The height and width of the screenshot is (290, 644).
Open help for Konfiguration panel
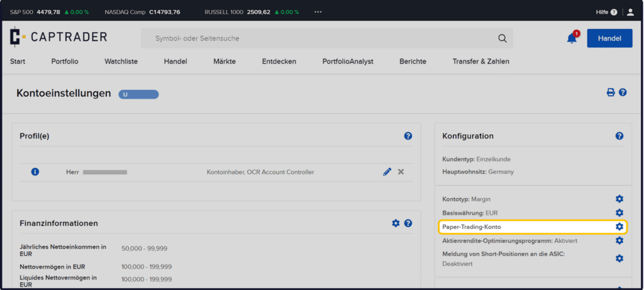(x=619, y=135)
